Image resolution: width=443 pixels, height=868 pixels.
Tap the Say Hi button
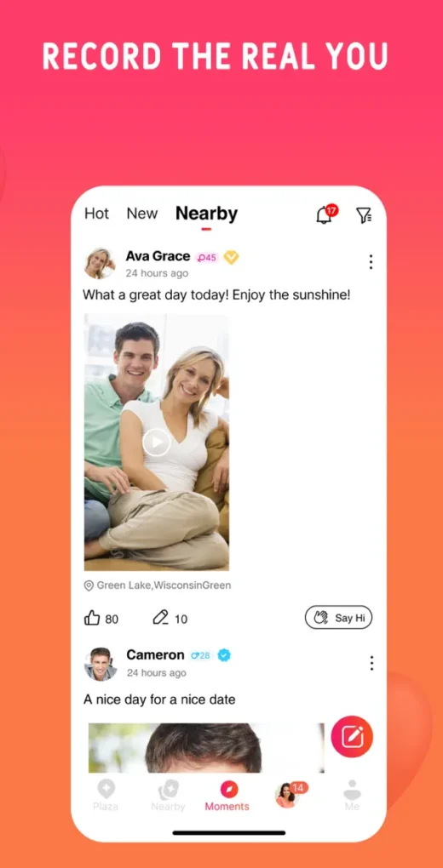pos(338,618)
